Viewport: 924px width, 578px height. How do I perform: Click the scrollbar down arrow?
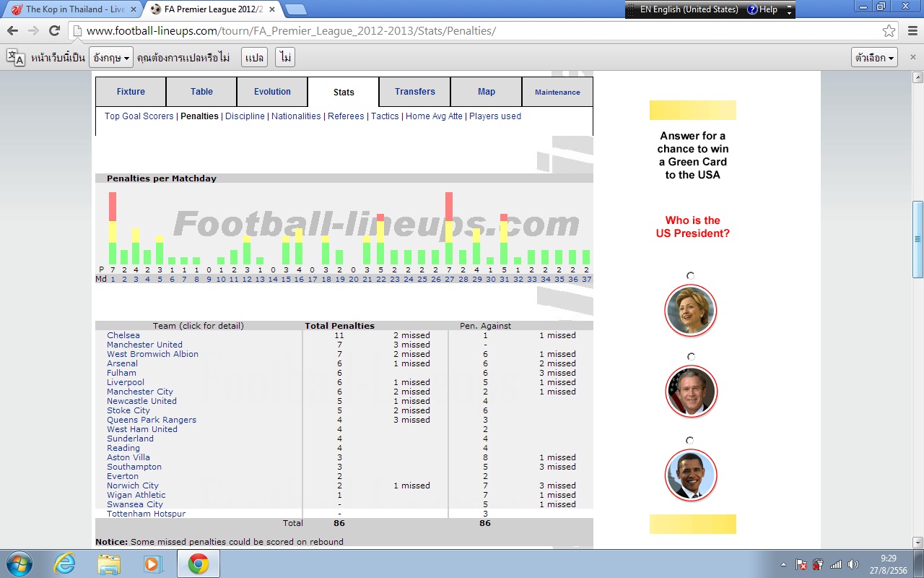918,542
